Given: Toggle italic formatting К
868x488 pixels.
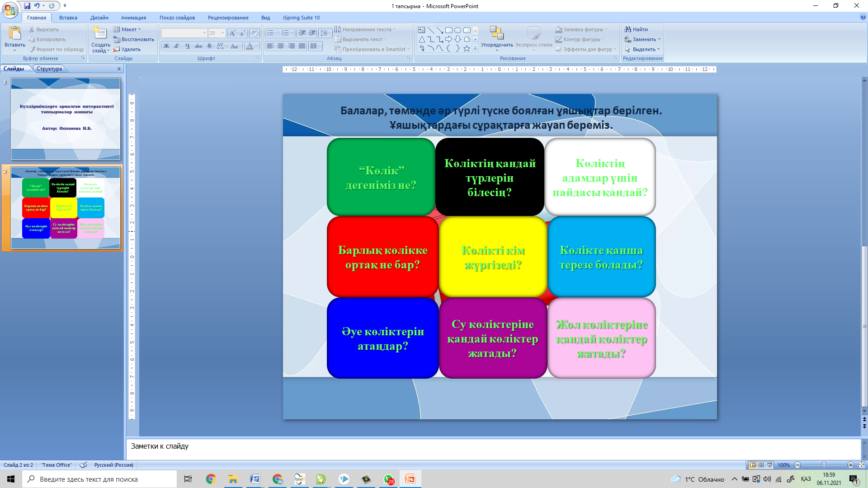Looking at the screenshot, I should [177, 46].
